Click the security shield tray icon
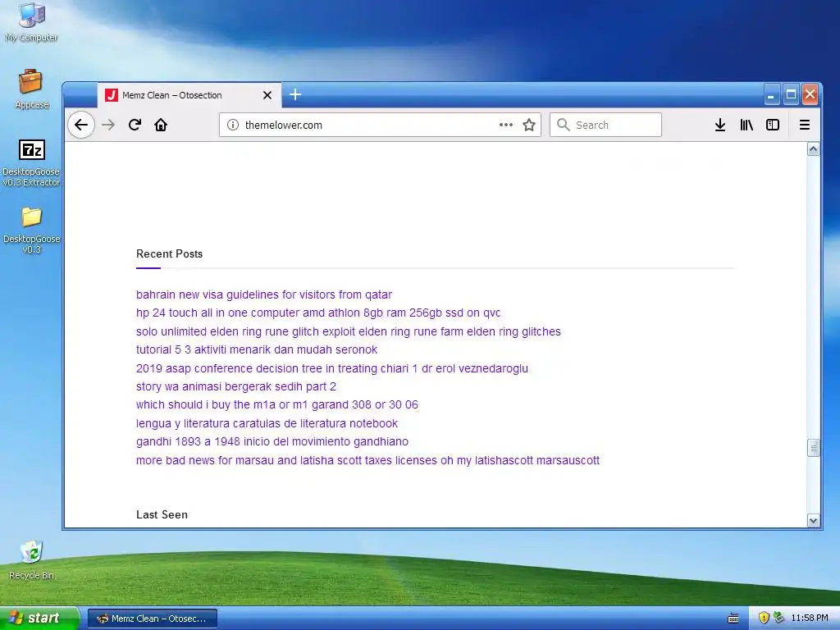This screenshot has height=630, width=840. pos(764,619)
